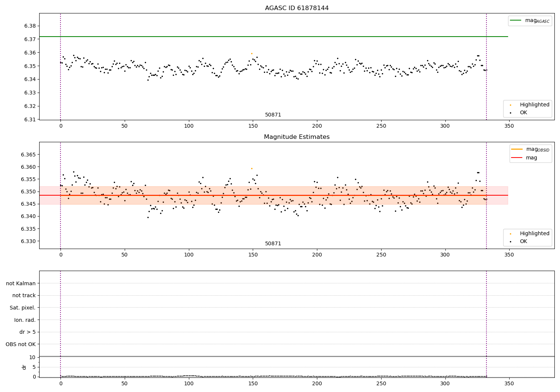Click the '50871' label in the top plot
This screenshot has height=392, width=560.
click(x=273, y=115)
